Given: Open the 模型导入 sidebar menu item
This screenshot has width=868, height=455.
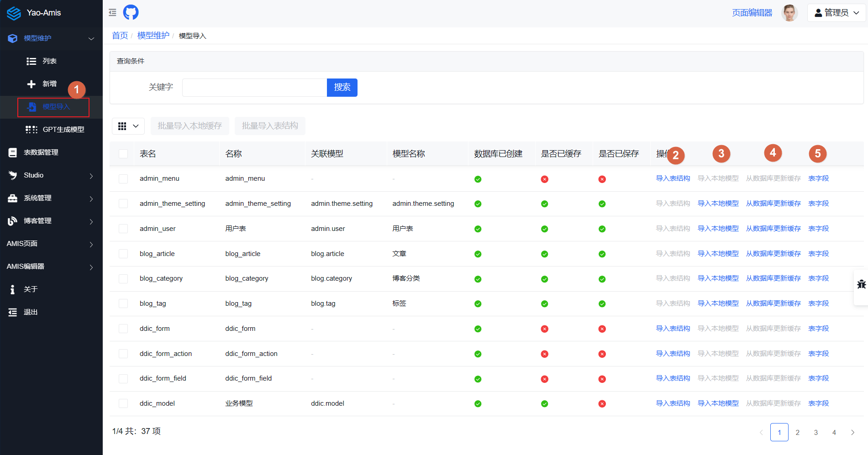Looking at the screenshot, I should point(56,107).
